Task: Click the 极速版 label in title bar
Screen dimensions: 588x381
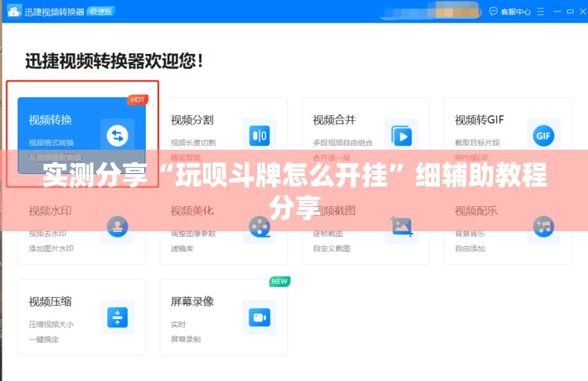Action: [101, 12]
